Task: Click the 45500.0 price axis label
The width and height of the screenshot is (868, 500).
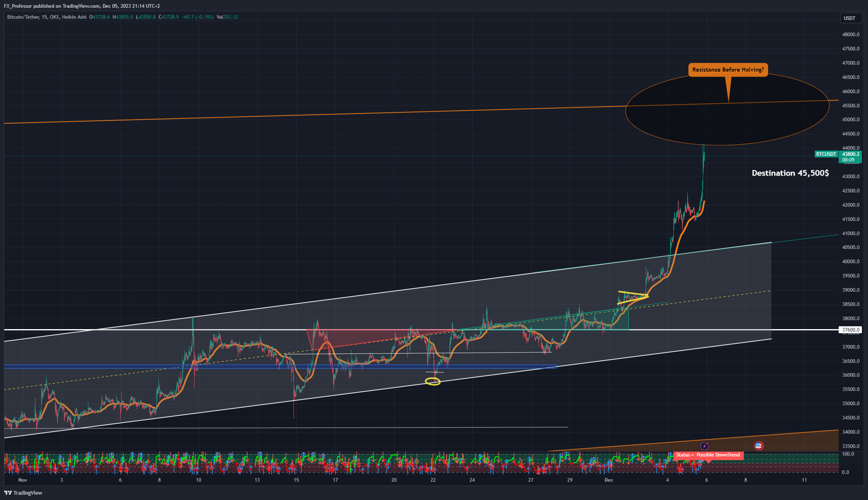Action: pos(850,106)
